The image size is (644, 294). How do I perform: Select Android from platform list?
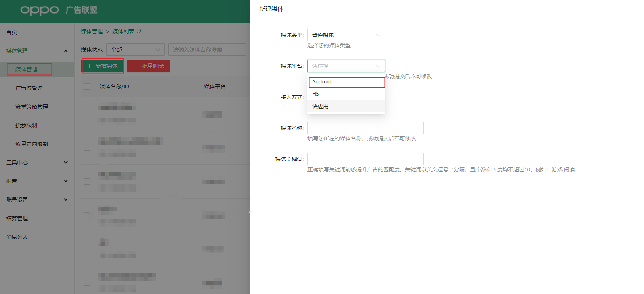pos(346,82)
